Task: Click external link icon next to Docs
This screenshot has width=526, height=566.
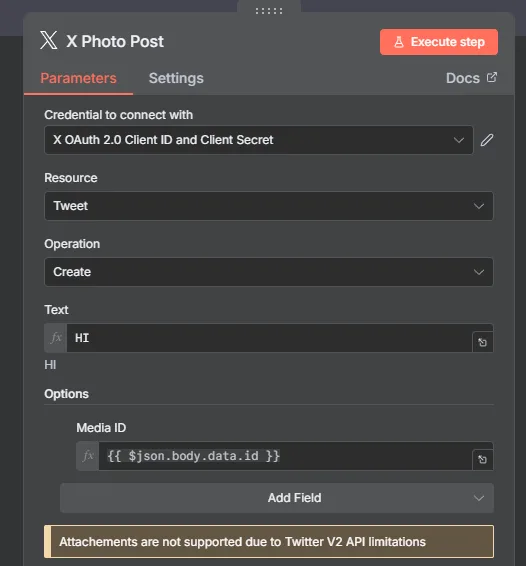Action: (492, 77)
